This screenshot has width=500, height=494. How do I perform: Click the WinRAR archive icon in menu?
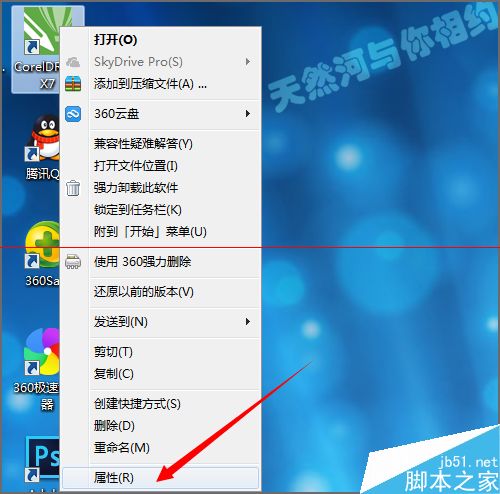[x=73, y=84]
